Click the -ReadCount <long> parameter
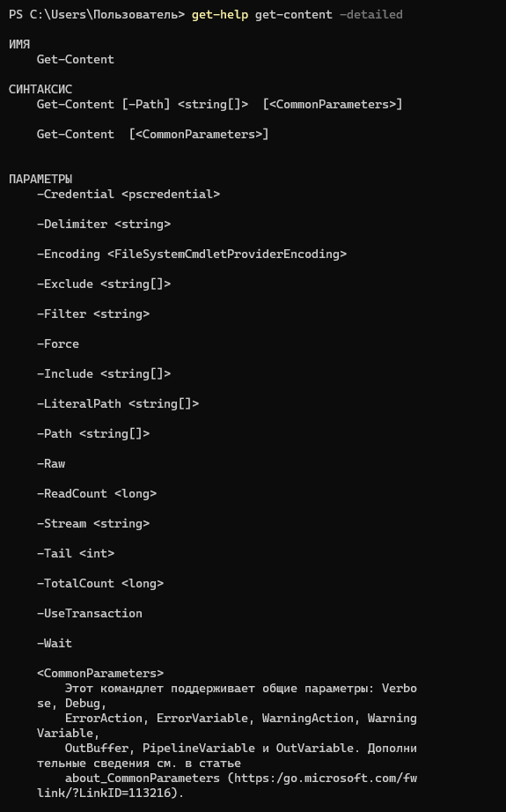This screenshot has height=812, width=506. [x=97, y=494]
